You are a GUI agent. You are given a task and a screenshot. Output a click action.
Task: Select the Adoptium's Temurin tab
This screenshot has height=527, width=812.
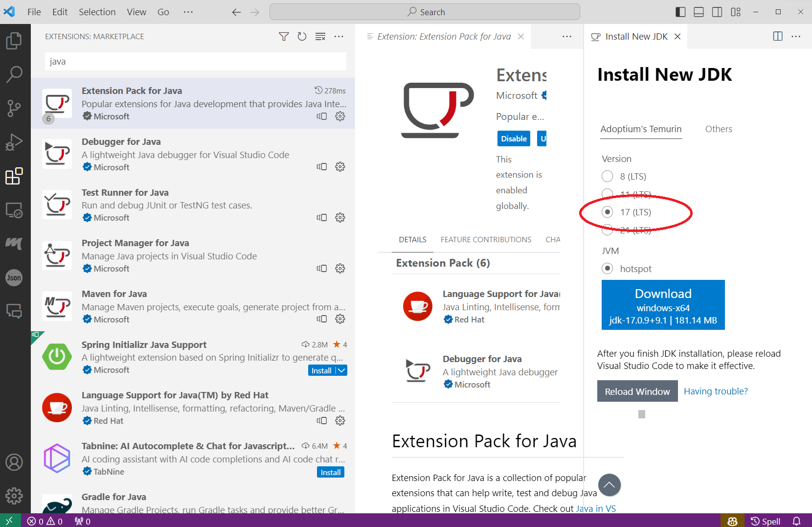pos(641,129)
